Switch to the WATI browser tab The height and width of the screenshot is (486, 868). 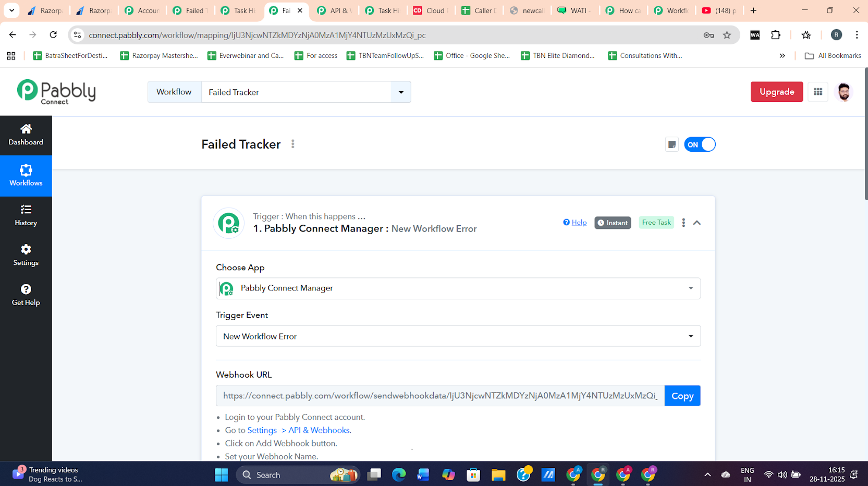tap(574, 10)
